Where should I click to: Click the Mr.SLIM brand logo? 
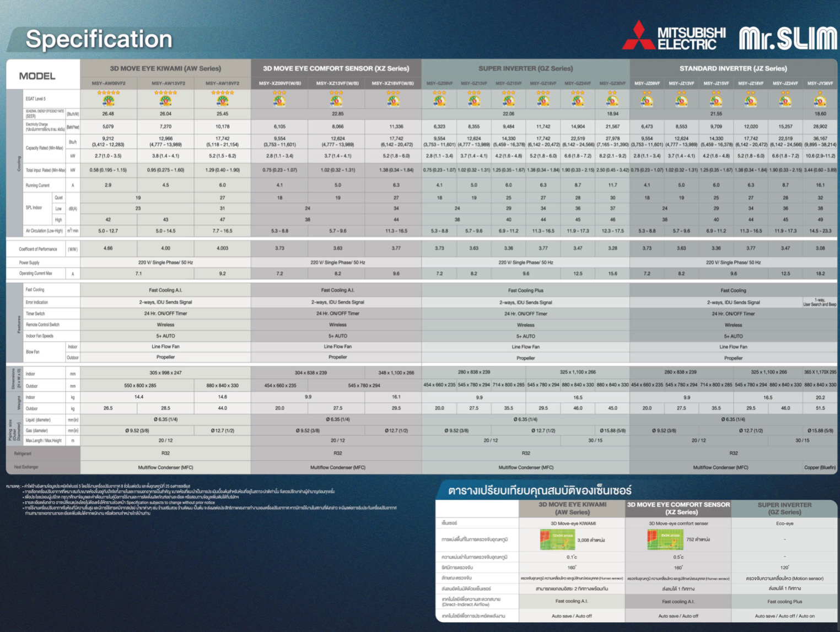coord(787,38)
